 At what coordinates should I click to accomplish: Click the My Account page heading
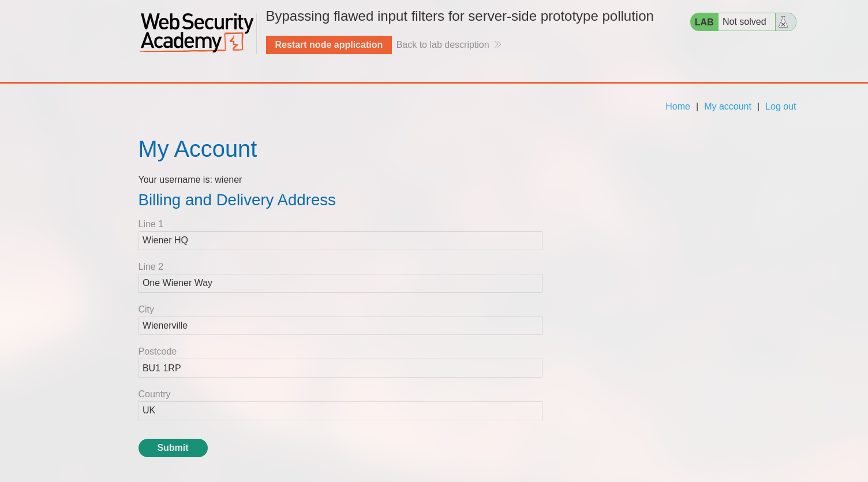[x=197, y=149]
